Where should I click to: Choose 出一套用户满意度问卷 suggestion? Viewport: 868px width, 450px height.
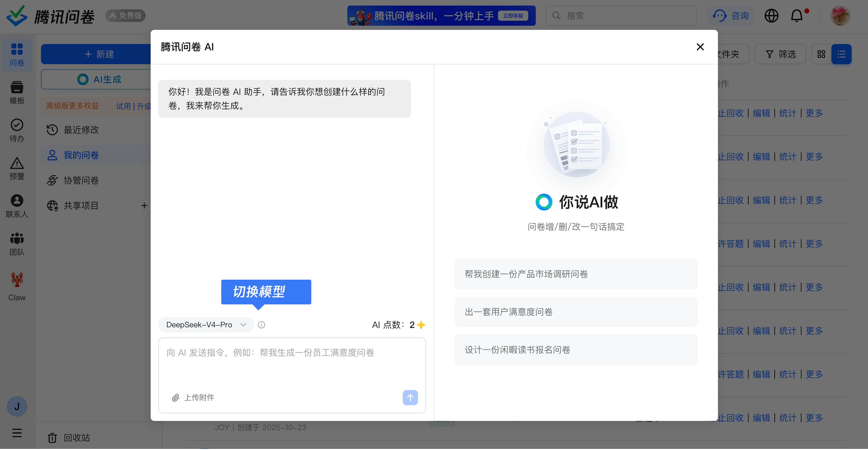[x=576, y=312]
